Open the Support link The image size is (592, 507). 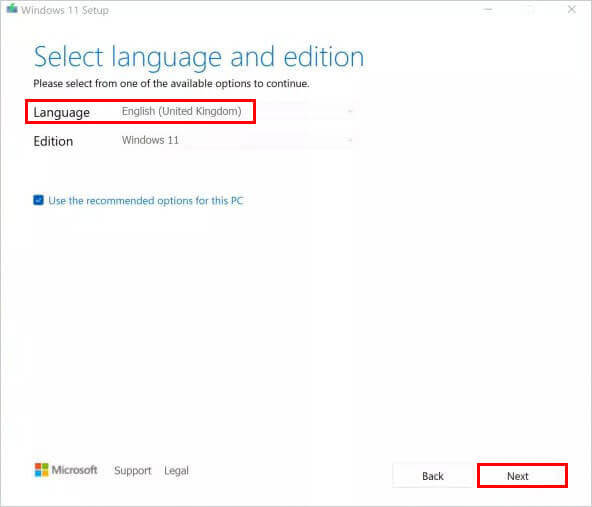tap(133, 470)
